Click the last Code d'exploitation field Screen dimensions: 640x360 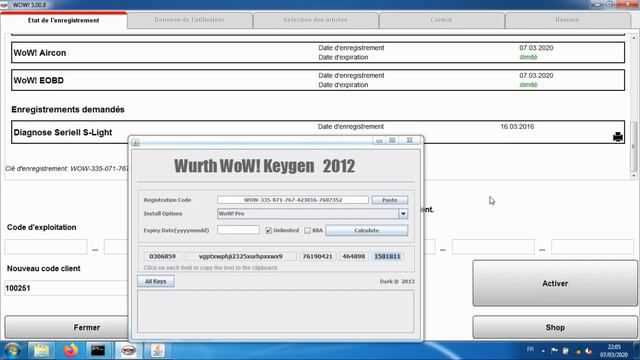tap(592, 247)
